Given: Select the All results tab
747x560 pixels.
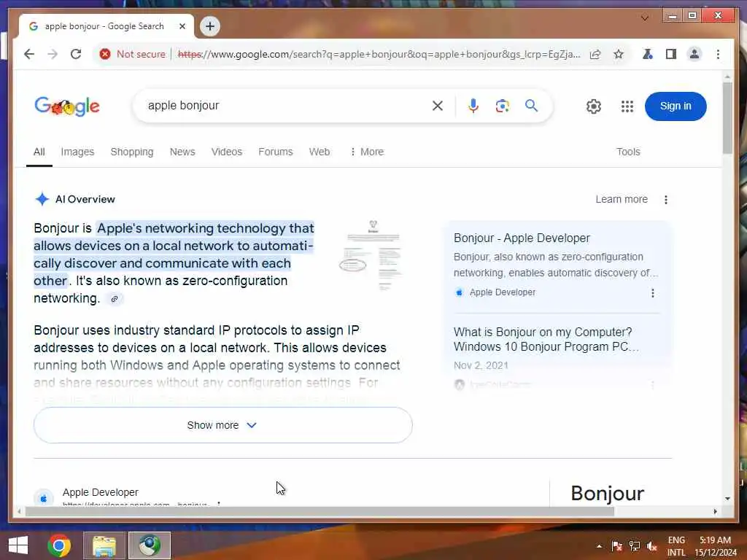Looking at the screenshot, I should pos(39,152).
